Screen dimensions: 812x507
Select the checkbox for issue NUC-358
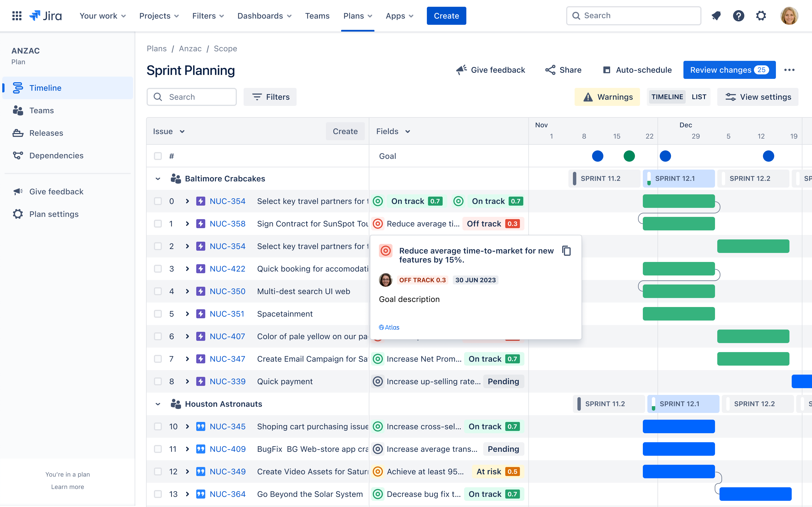(158, 224)
